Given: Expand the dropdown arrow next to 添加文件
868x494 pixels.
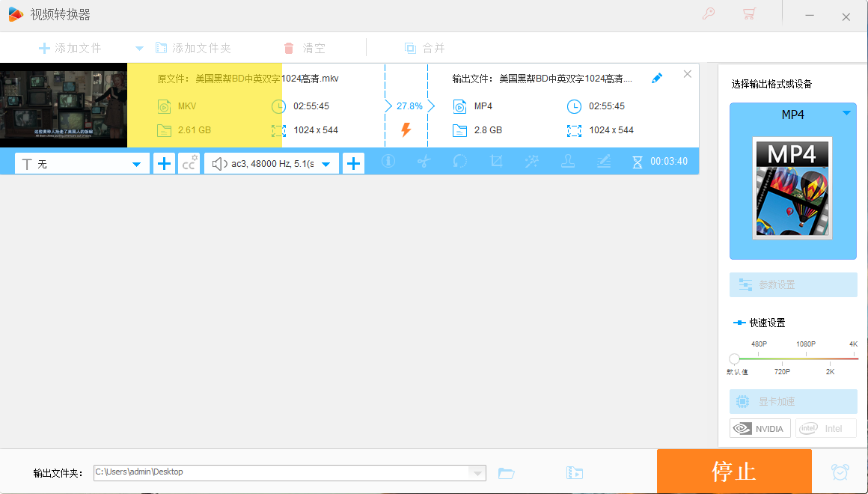Looking at the screenshot, I should pos(139,49).
